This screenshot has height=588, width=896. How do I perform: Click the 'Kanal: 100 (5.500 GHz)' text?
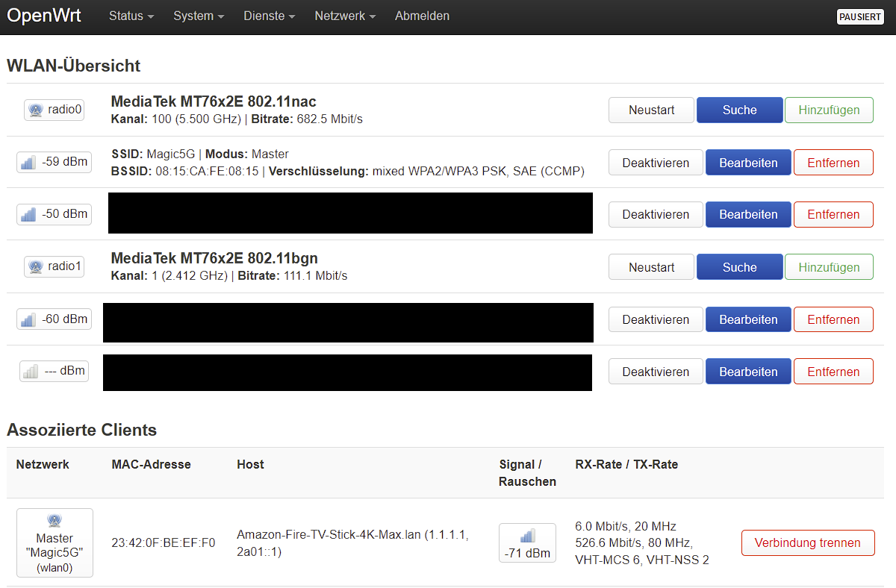[x=177, y=119]
